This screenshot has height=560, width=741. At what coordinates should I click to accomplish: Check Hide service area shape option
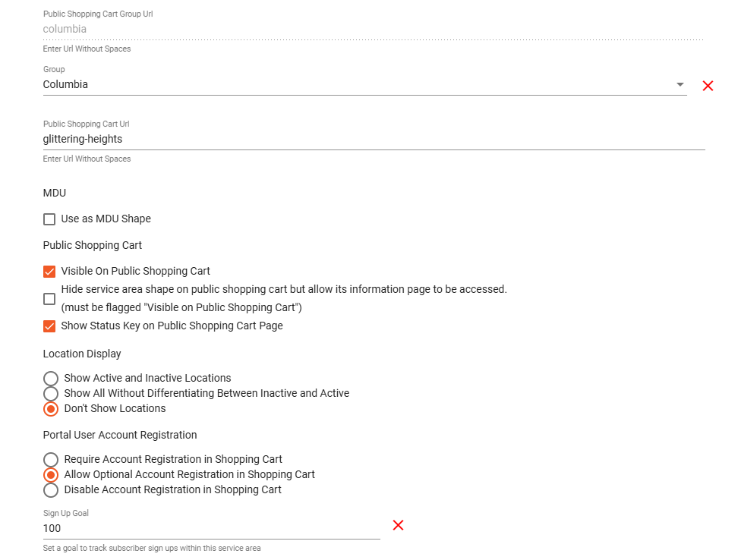click(49, 299)
